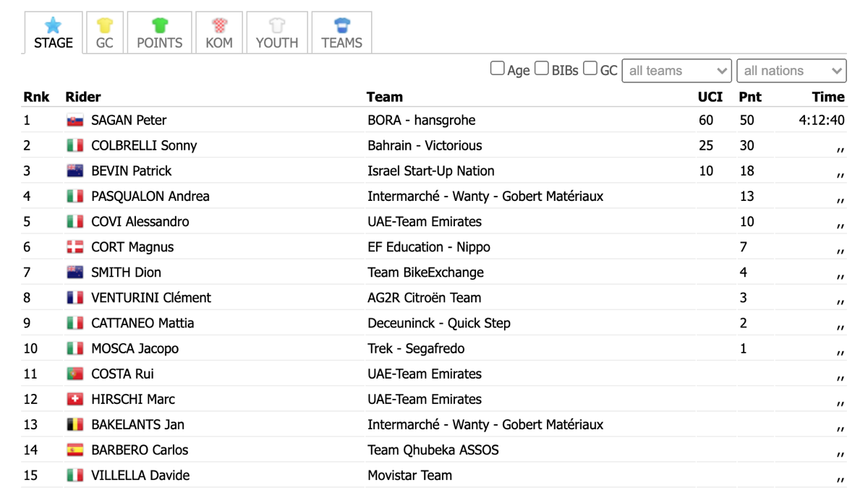Open rider SAGAN Peter's profile
This screenshot has height=490, width=868.
129,120
